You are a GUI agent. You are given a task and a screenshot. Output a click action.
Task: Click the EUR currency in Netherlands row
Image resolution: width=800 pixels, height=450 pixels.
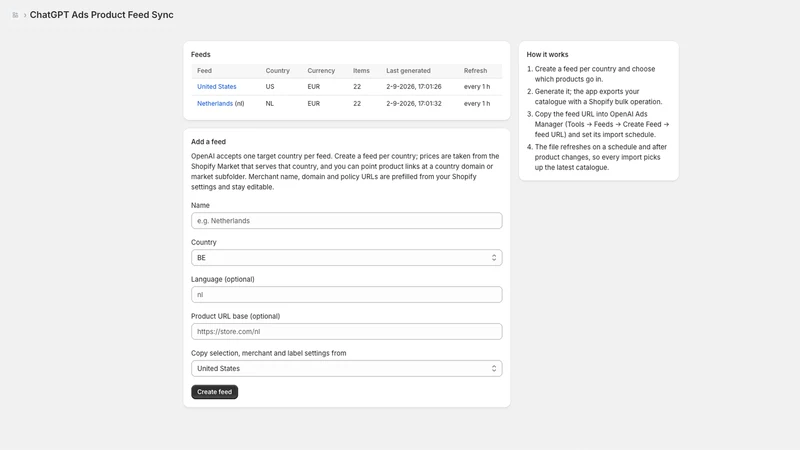314,104
